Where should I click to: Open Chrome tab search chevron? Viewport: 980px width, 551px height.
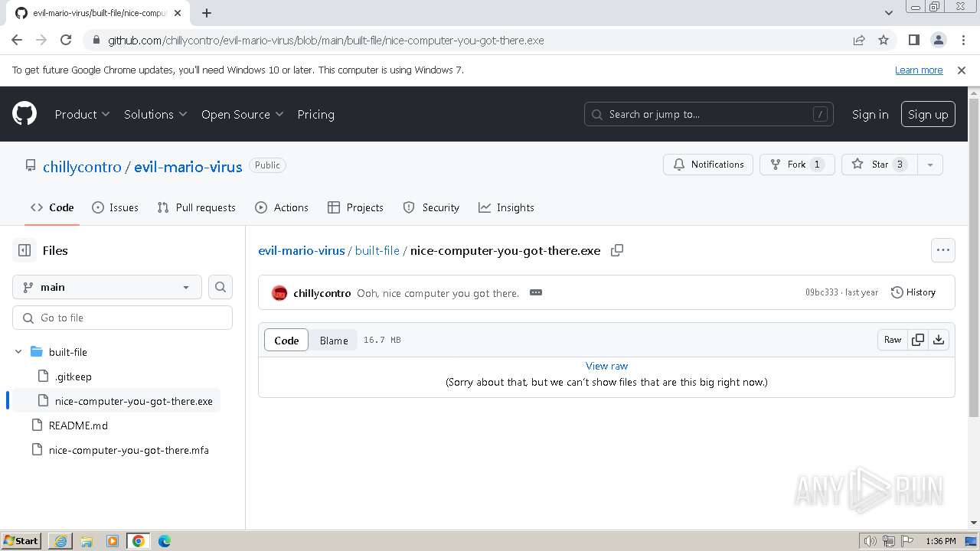click(889, 13)
